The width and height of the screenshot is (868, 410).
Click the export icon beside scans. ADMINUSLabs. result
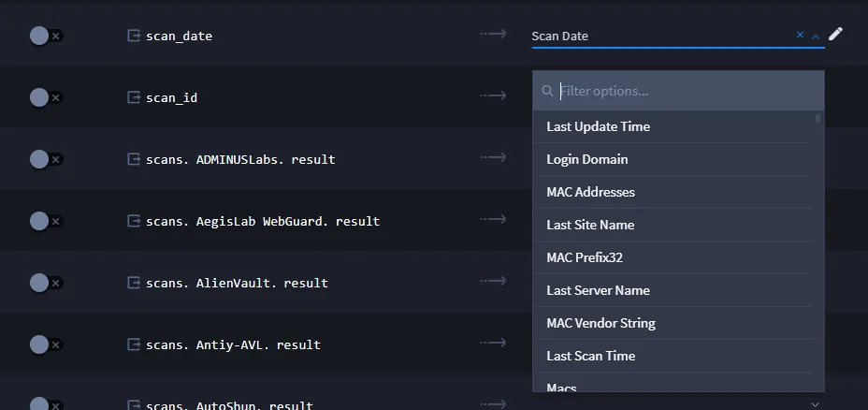coord(134,159)
